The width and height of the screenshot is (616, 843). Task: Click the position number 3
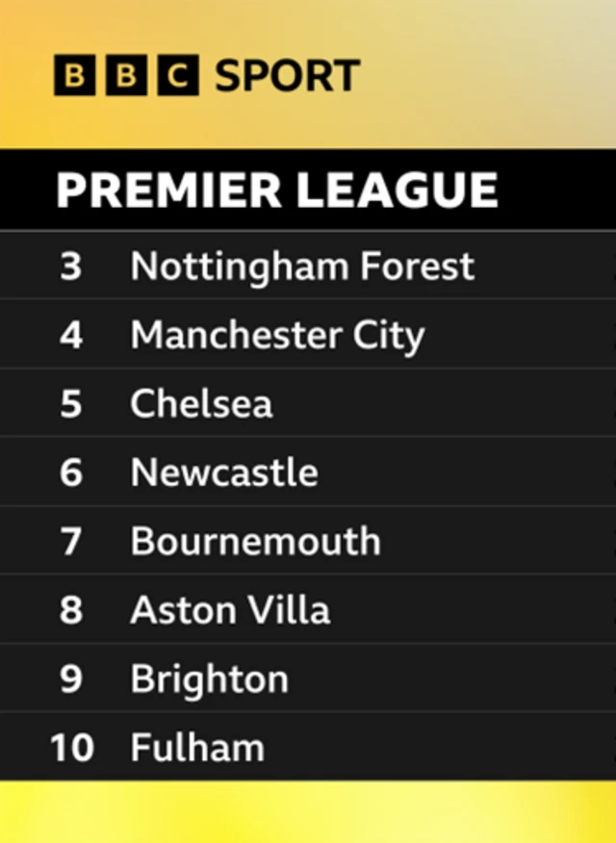(x=71, y=267)
